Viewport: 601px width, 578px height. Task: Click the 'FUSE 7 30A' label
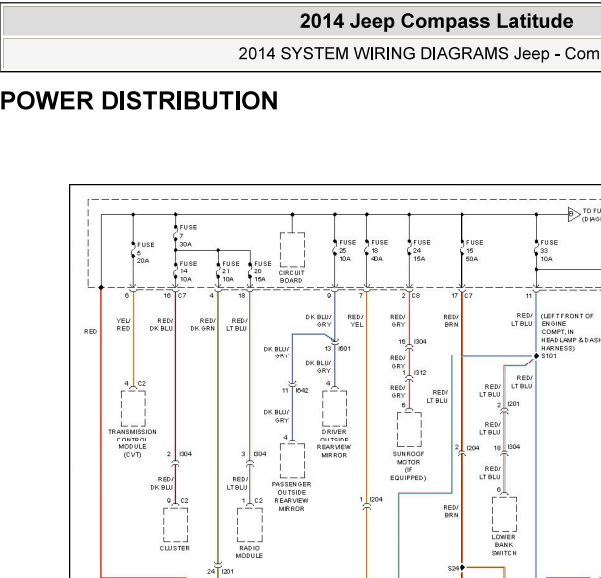(188, 236)
